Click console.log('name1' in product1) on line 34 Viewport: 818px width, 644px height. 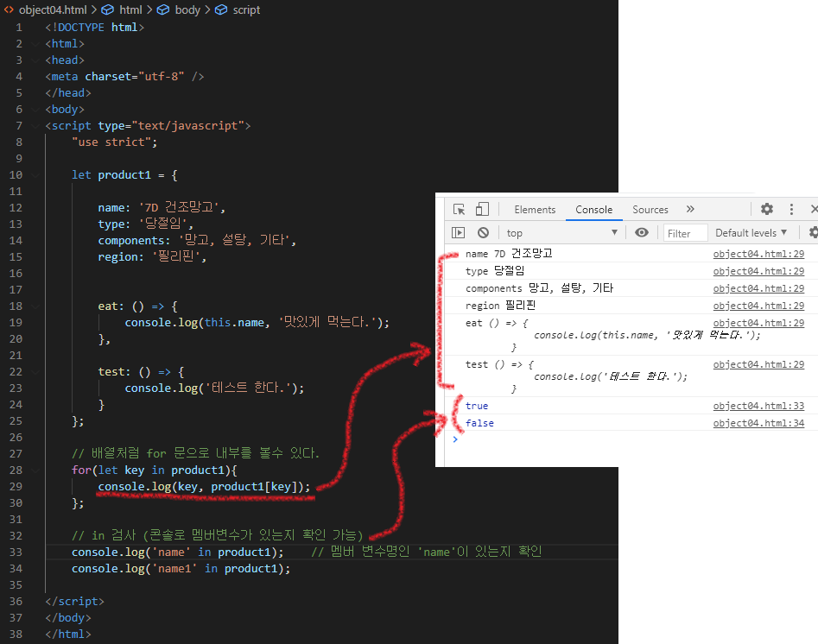click(x=181, y=569)
